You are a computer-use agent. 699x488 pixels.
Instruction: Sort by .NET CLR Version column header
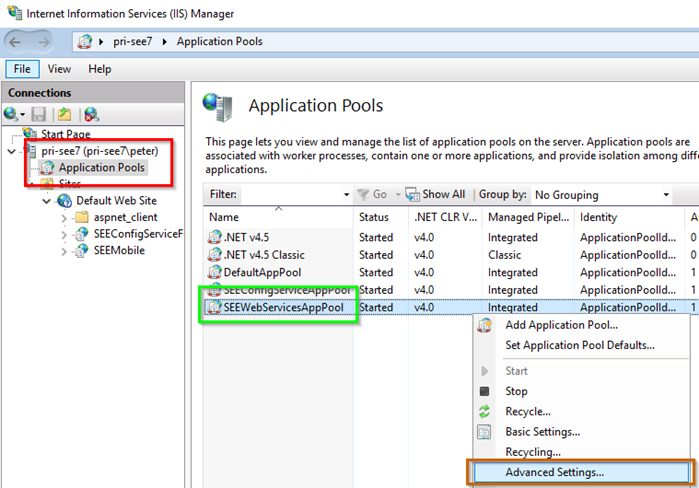tap(445, 217)
